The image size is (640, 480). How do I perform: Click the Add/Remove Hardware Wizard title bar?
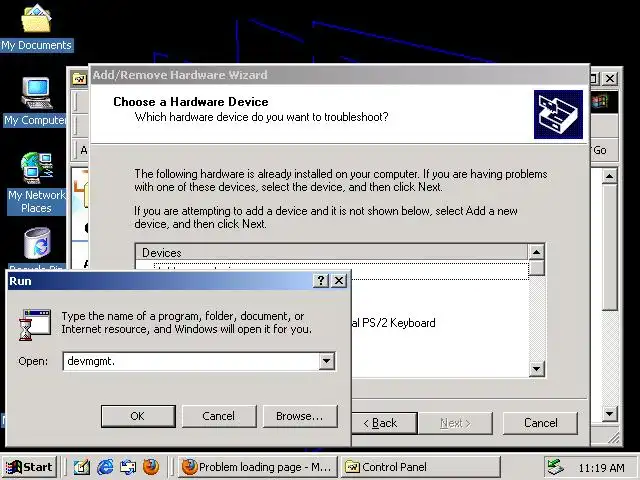339,75
